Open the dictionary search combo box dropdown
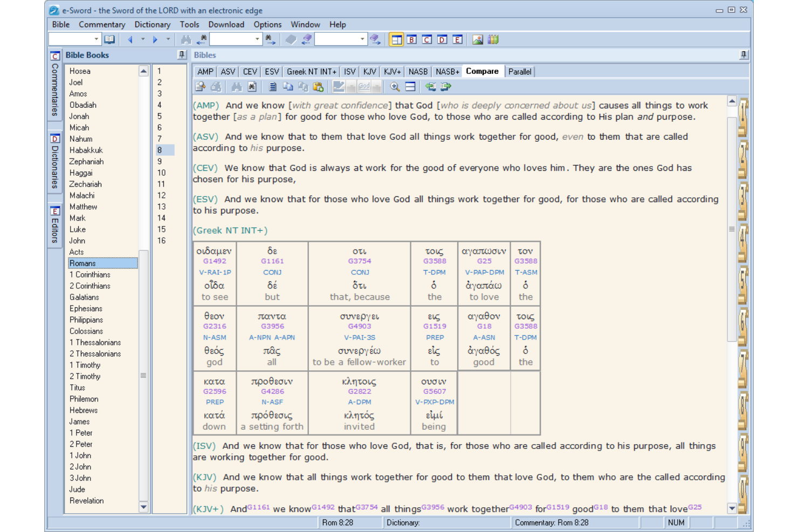 pyautogui.click(x=362, y=39)
